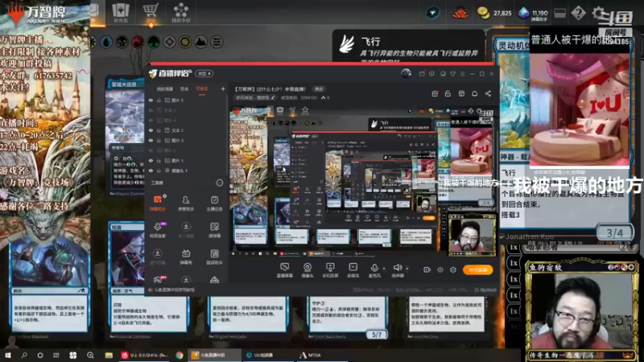Add a 多媒体 media source
The height and width of the screenshot is (362, 644).
353,270
